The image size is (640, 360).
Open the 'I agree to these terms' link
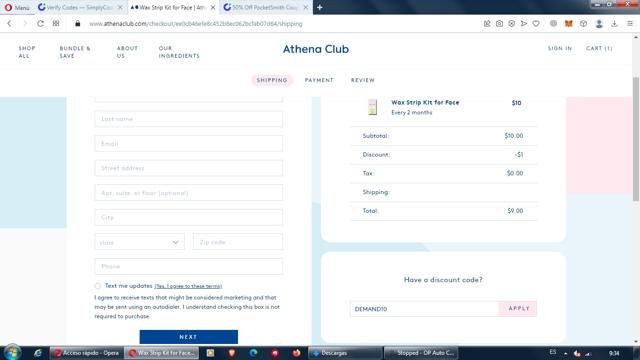point(188,286)
